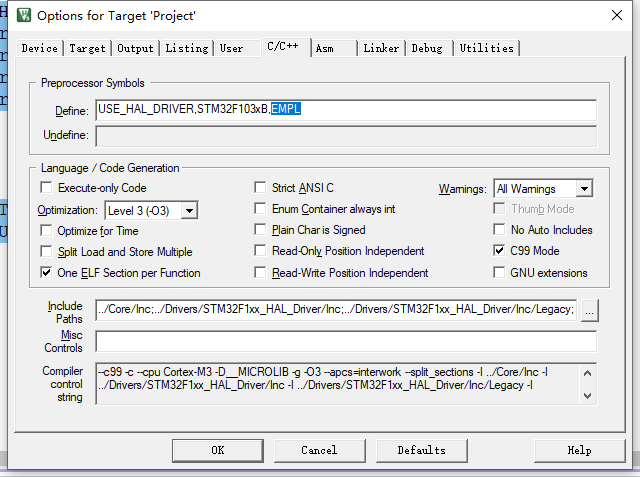Check the Optimize for Time option
The width and height of the screenshot is (640, 477).
pos(46,231)
